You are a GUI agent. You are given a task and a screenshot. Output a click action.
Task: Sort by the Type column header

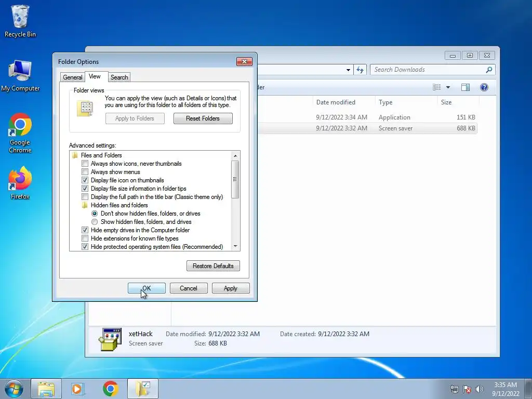point(406,102)
